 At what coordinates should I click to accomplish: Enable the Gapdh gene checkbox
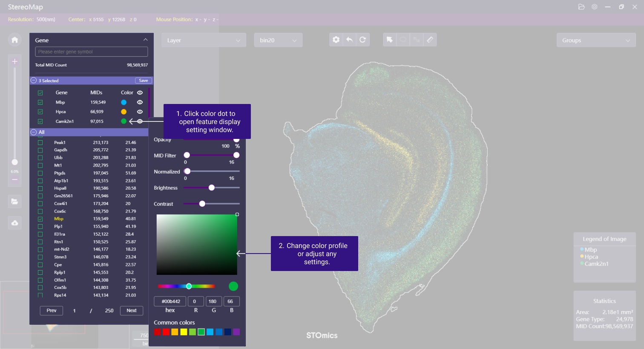(40, 150)
